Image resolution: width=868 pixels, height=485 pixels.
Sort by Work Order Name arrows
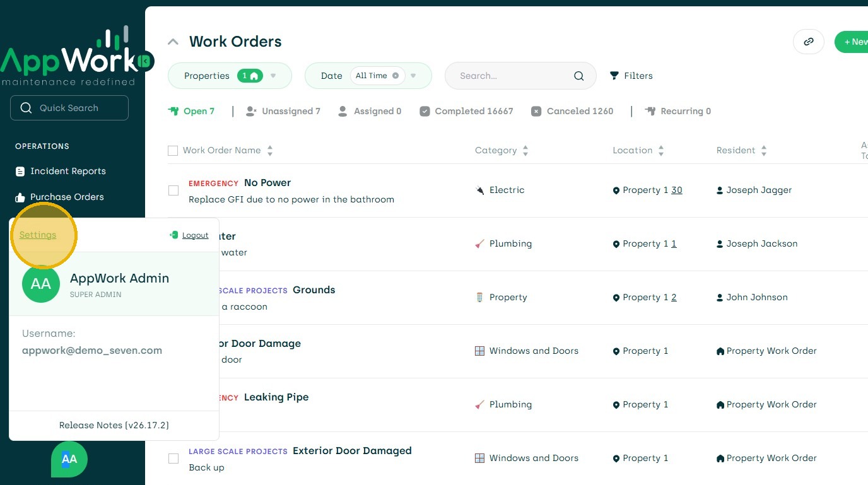click(x=270, y=151)
